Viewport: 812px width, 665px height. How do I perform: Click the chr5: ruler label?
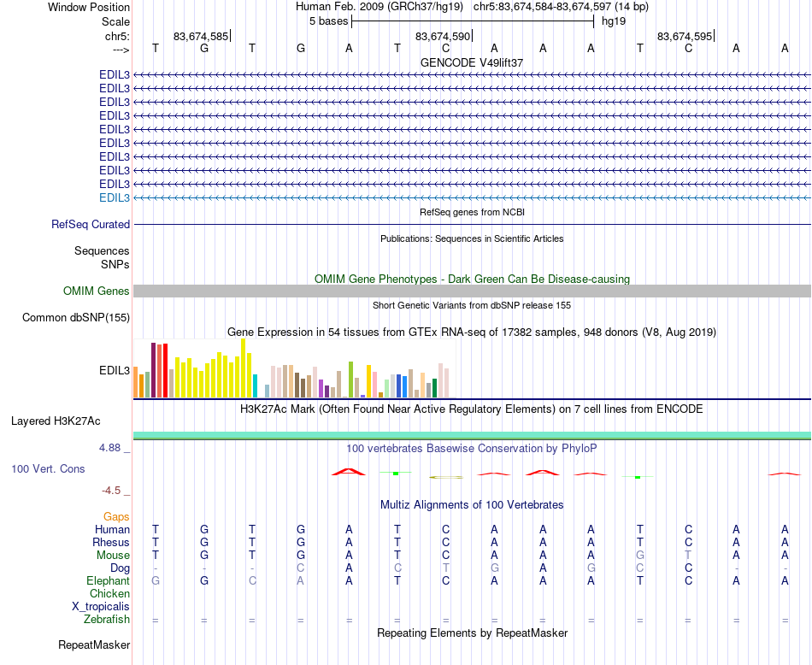click(x=118, y=36)
